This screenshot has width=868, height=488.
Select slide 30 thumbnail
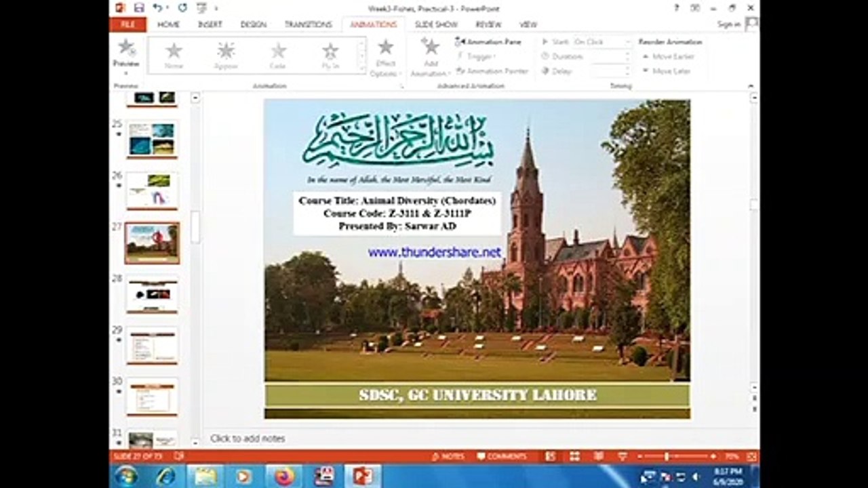152,397
